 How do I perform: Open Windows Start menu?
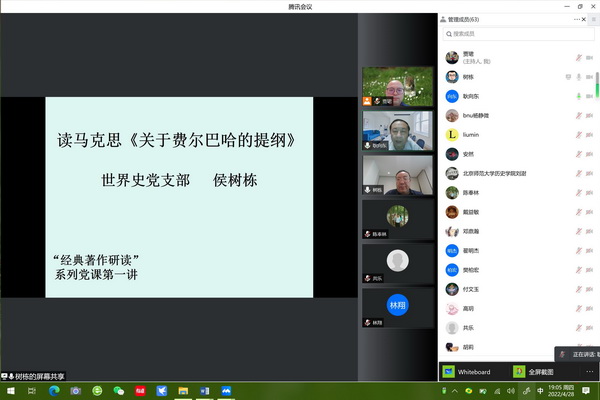(10, 391)
